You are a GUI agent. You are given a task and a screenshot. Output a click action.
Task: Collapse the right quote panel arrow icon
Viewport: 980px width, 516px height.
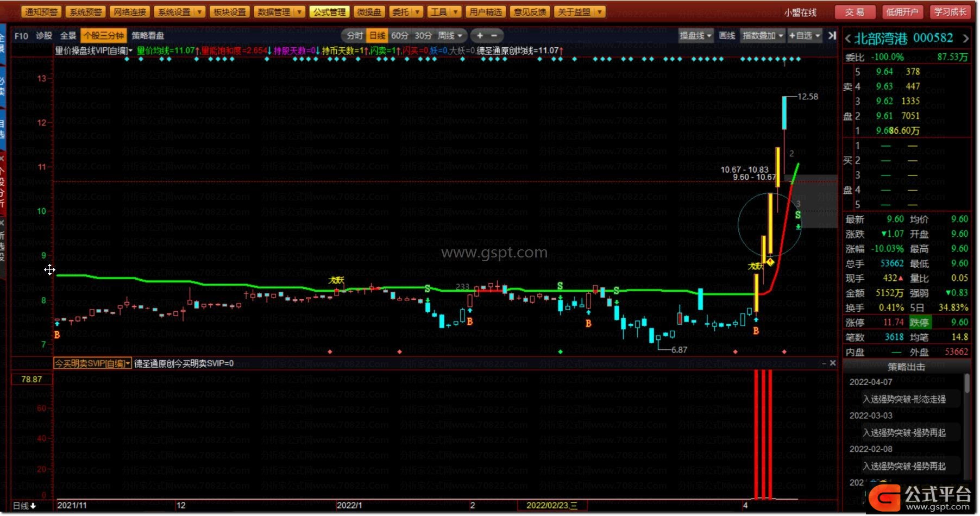click(x=832, y=36)
